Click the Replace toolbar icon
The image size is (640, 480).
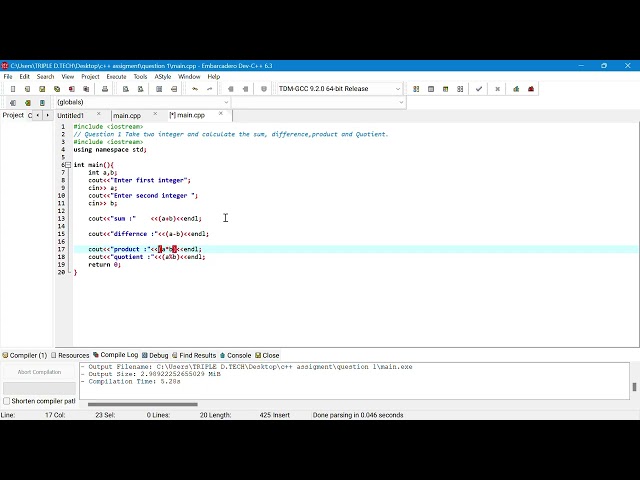[140, 89]
